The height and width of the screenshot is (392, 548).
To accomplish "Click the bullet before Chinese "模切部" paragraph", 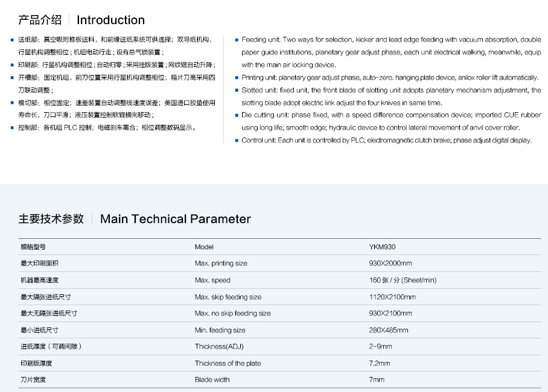I will pyautogui.click(x=12, y=103).
